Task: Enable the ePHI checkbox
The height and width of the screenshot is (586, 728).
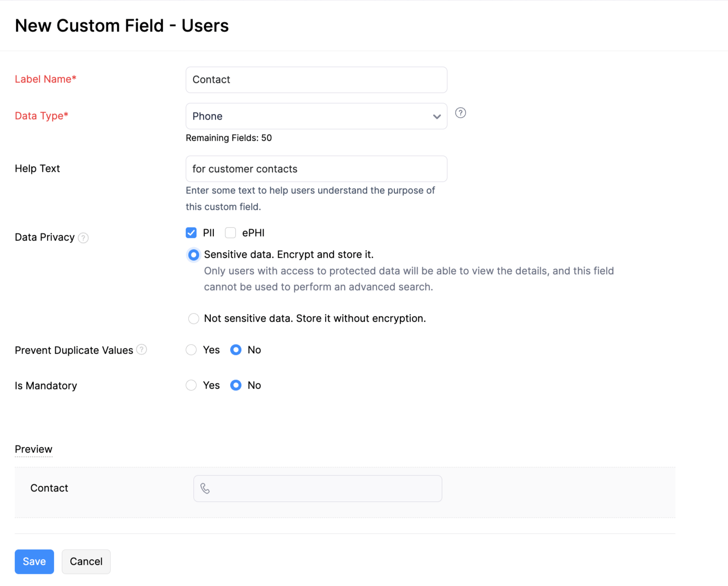Action: click(231, 232)
